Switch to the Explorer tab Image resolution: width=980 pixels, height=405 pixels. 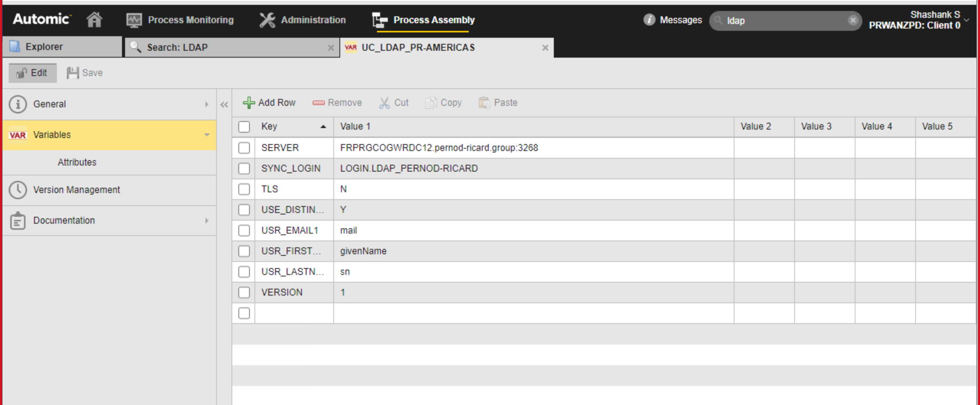[62, 47]
